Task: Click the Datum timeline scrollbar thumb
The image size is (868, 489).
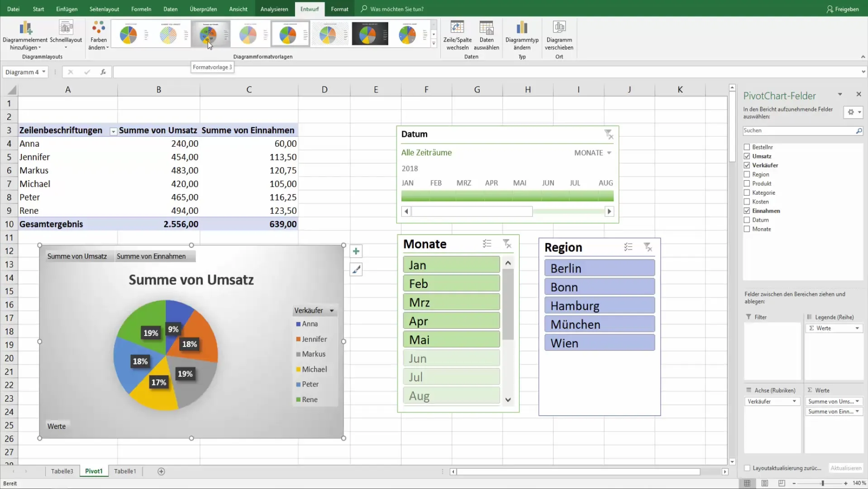Action: tap(472, 211)
